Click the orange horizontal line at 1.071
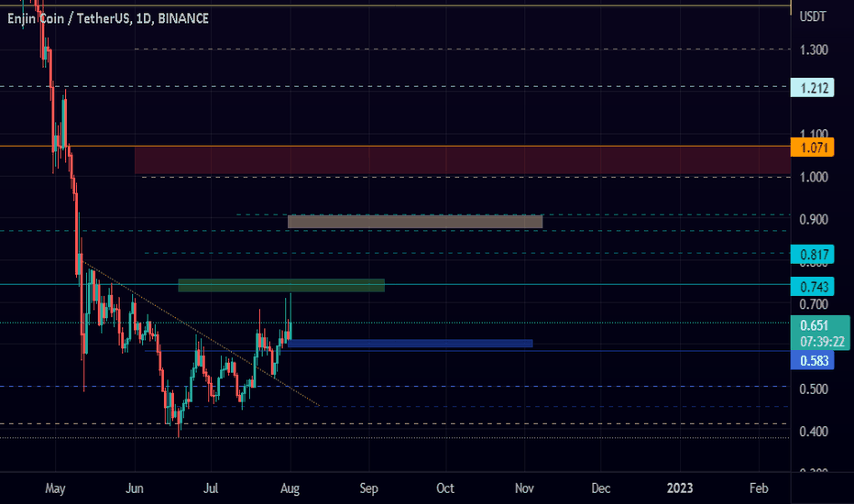Screen dimensions: 854x504 [395, 146]
